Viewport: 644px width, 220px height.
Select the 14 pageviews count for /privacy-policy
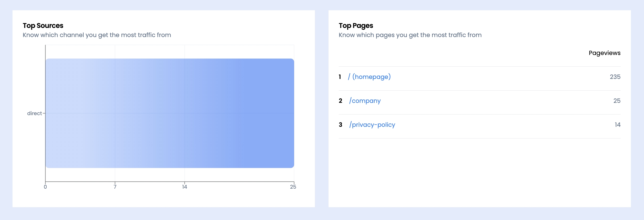pos(618,125)
